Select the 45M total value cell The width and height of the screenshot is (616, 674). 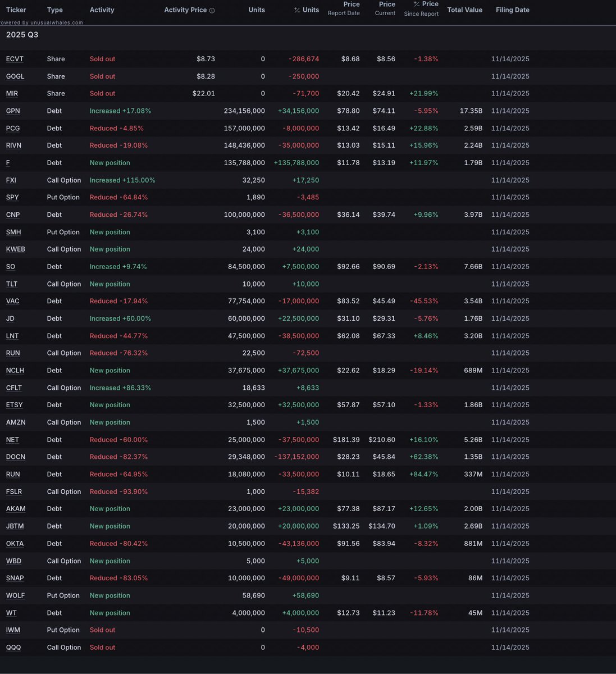tap(475, 613)
